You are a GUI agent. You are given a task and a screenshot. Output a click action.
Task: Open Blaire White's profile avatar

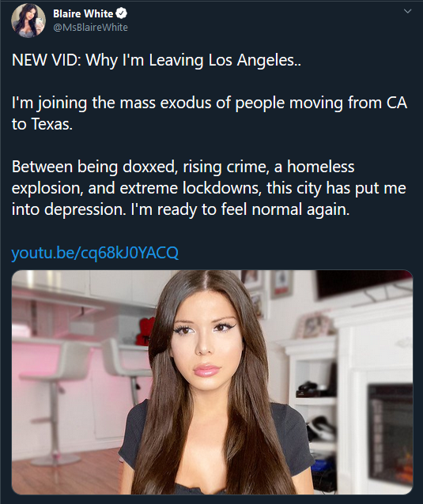click(x=28, y=21)
